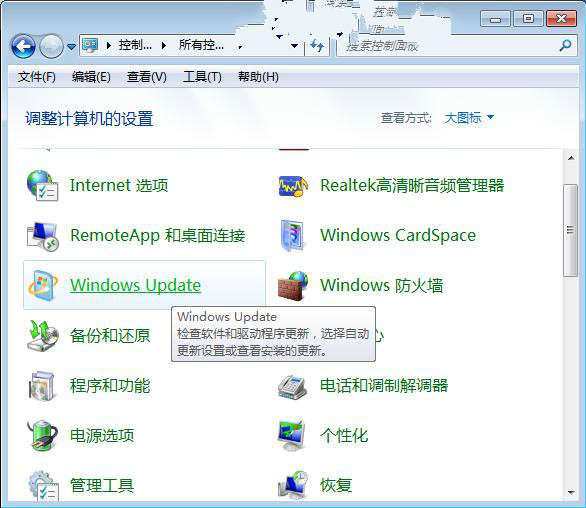
Task: Expand the address bar history dropdown arrow
Action: [x=294, y=46]
